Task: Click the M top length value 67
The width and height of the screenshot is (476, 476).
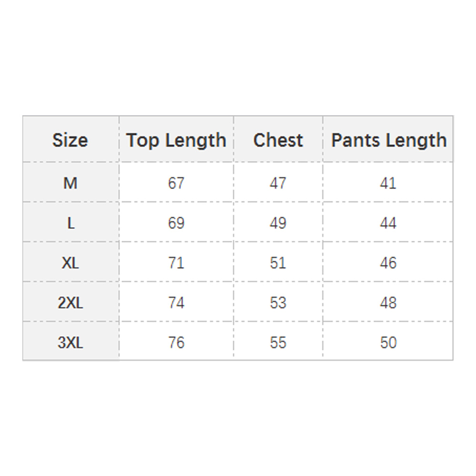Action: tap(176, 183)
